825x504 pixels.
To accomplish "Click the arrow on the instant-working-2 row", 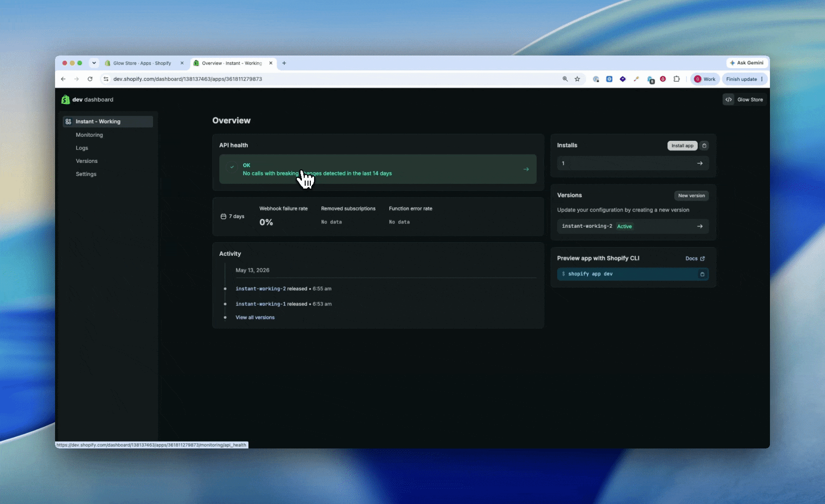I will (700, 226).
